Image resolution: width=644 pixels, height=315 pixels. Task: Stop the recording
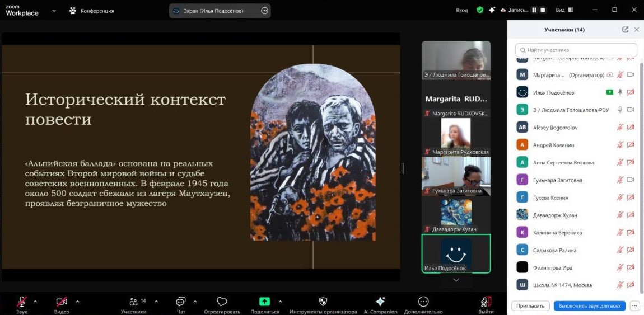point(543,10)
